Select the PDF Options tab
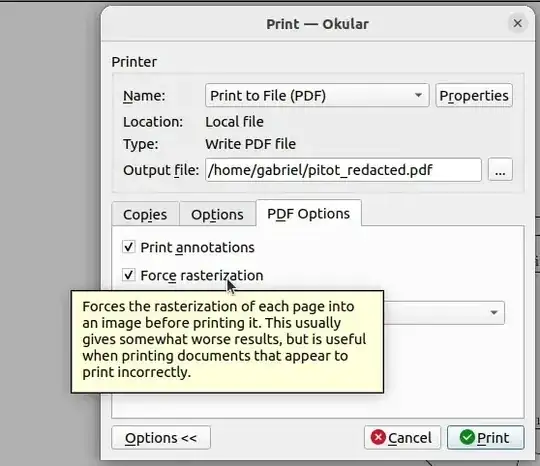The width and height of the screenshot is (540, 466). (309, 214)
